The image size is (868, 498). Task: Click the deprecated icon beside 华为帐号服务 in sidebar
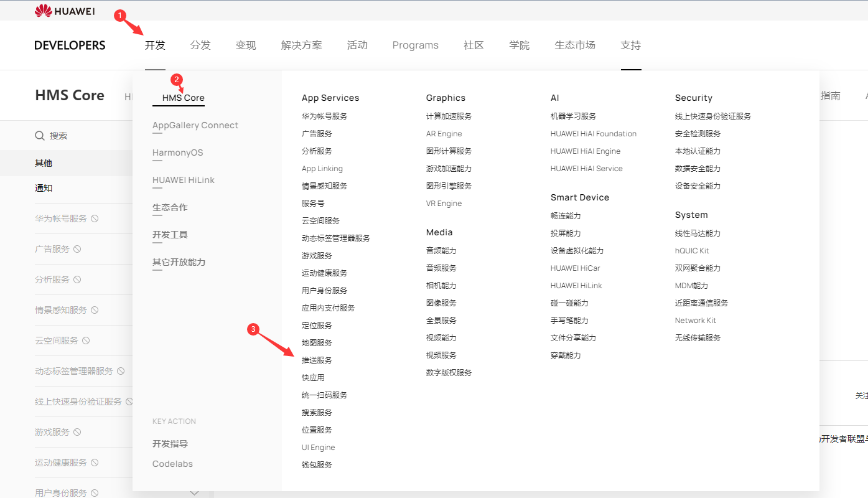point(95,218)
